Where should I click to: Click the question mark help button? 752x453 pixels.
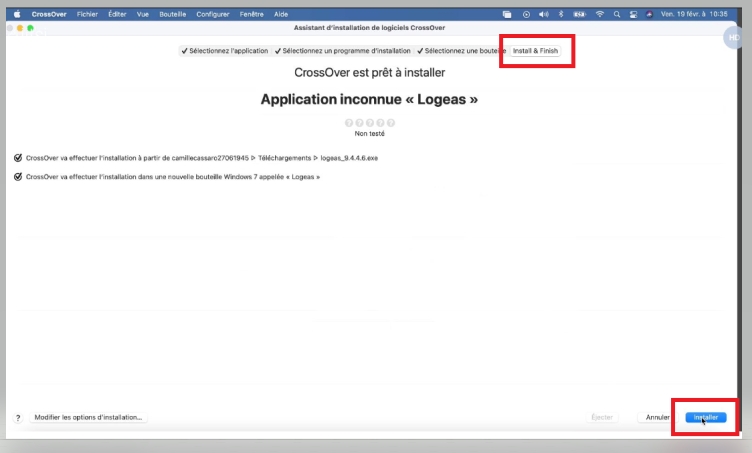[17, 417]
